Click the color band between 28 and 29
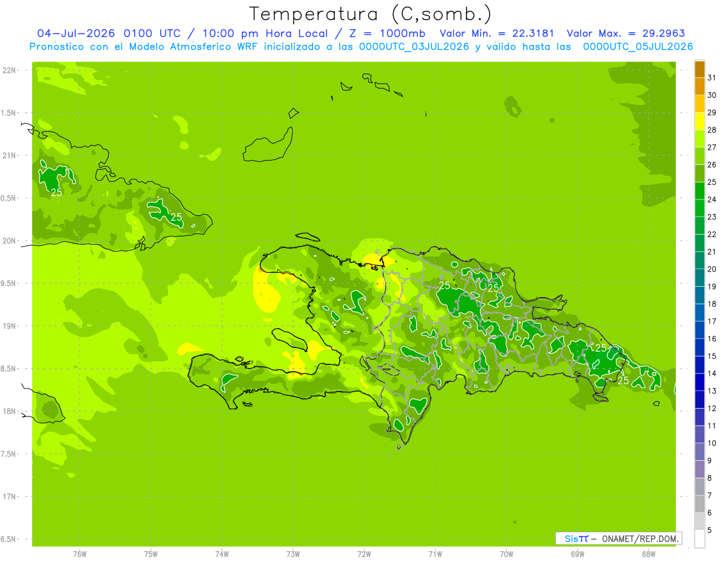This screenshot has height=562, width=728. (x=699, y=121)
